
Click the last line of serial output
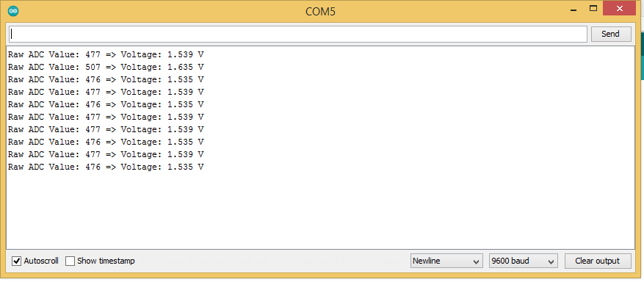(x=106, y=167)
